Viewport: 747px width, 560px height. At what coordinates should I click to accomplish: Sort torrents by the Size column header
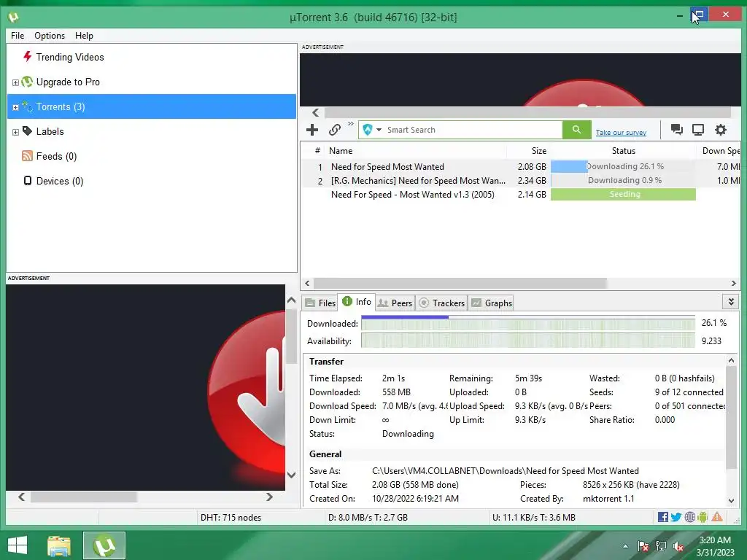coord(528,150)
